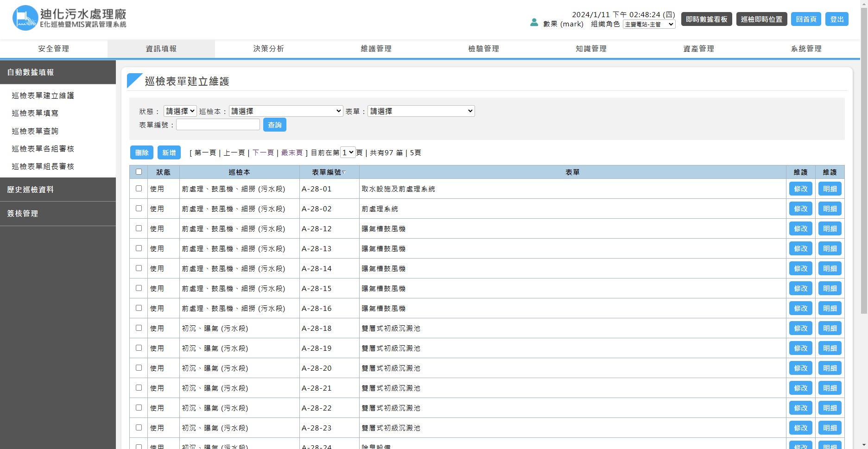Screen dimensions: 868x449
Task: Click the 狀態 column header
Action: pos(163,172)
